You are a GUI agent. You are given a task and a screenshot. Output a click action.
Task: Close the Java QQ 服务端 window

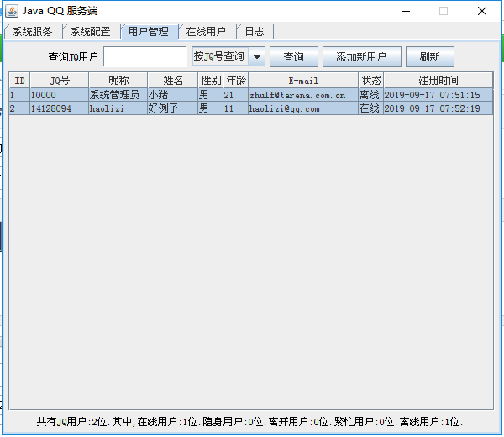pyautogui.click(x=482, y=11)
